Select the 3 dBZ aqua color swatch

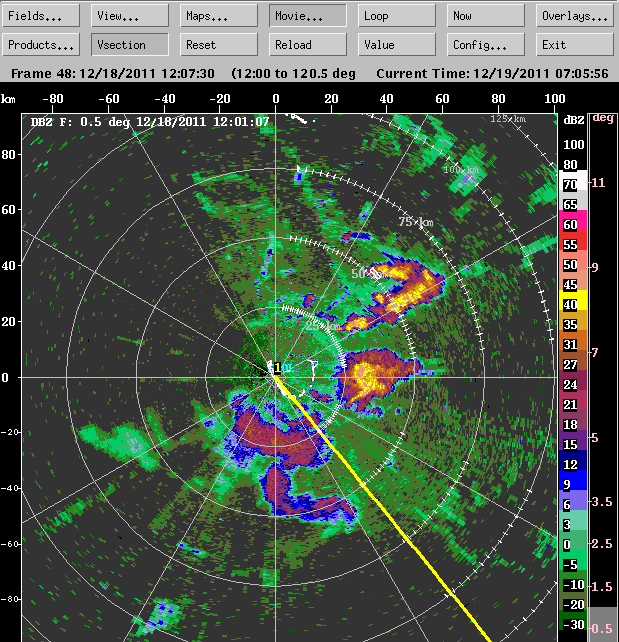[573, 520]
